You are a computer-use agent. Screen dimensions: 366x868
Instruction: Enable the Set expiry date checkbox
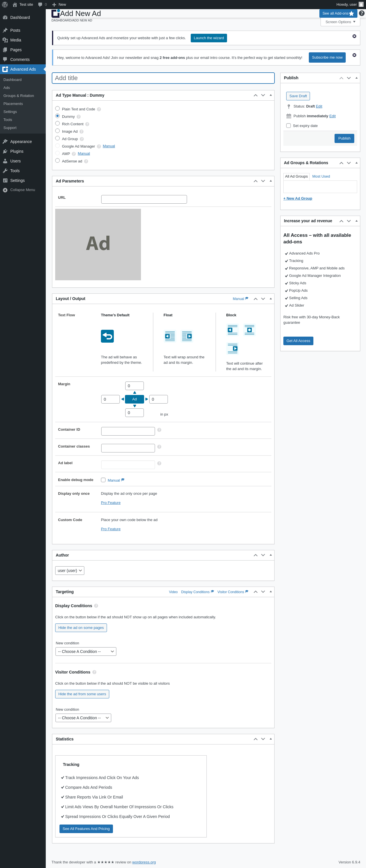[x=289, y=126]
